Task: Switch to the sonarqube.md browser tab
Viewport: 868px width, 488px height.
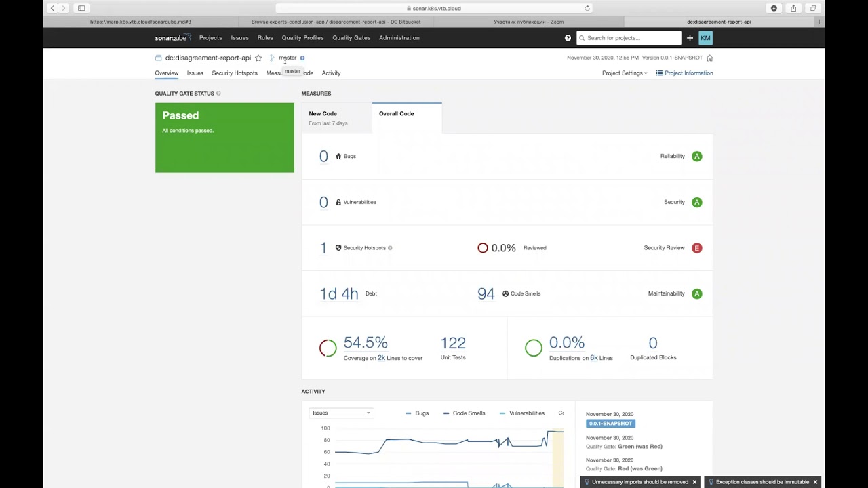Action: click(x=140, y=22)
